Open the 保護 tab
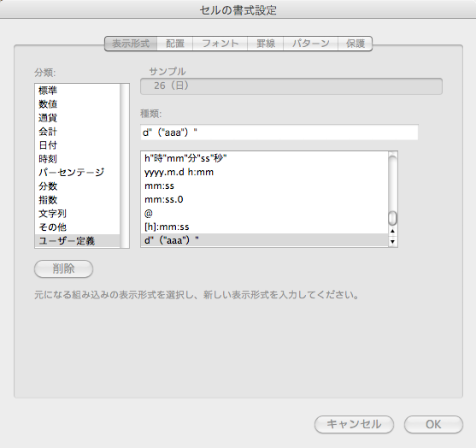476x448 pixels. pyautogui.click(x=356, y=44)
